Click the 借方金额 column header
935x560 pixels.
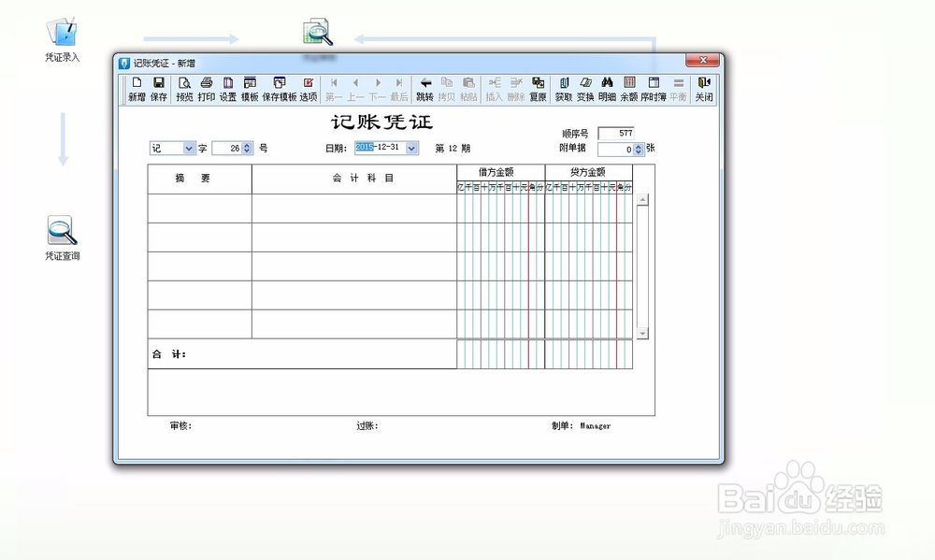tap(501, 172)
